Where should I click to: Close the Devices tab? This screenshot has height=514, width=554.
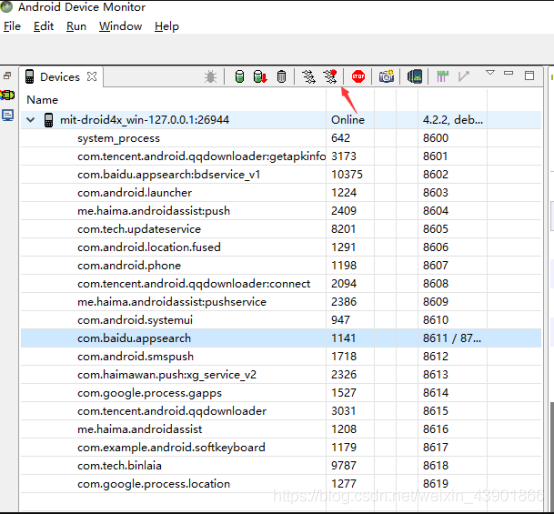click(x=92, y=77)
